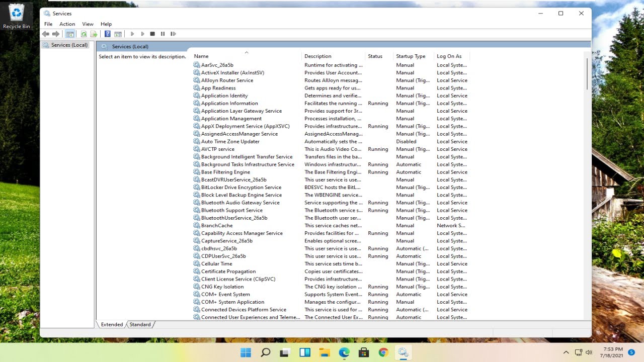Click the green Refresh toolbar icon
Screen dimensions: 644x362
(x=84, y=34)
